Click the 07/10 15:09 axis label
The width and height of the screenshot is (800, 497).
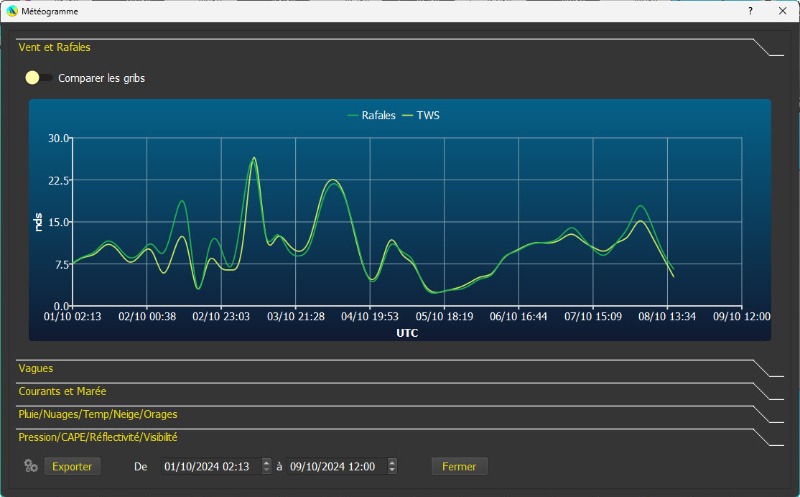pyautogui.click(x=593, y=316)
